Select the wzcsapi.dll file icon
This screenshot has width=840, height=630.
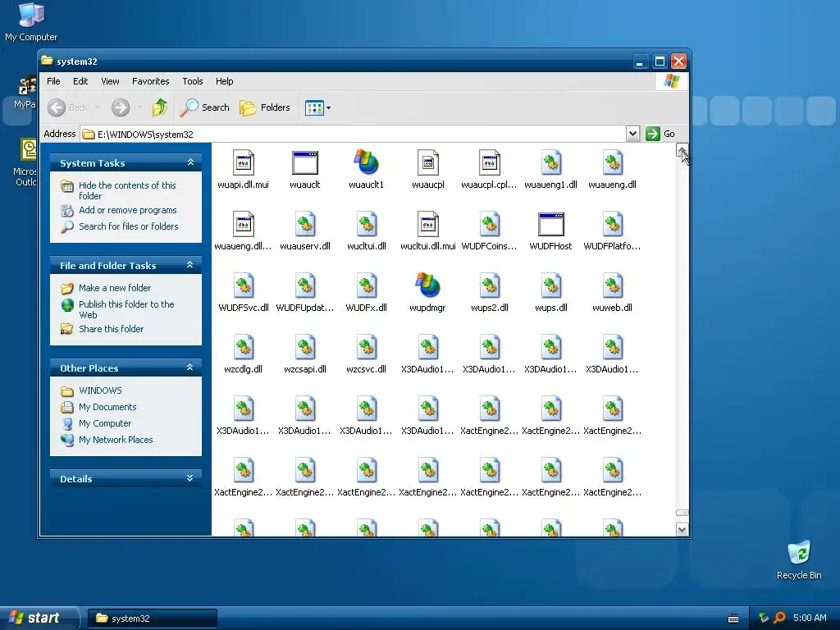click(305, 347)
